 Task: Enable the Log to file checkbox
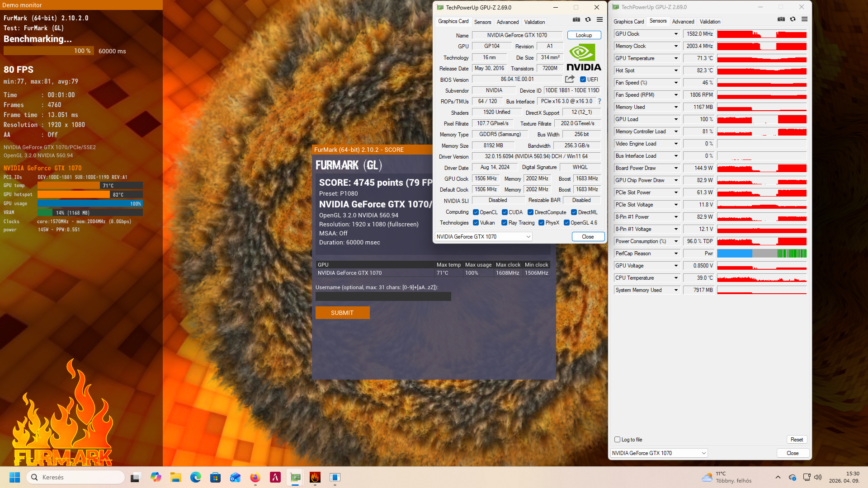coord(617,440)
